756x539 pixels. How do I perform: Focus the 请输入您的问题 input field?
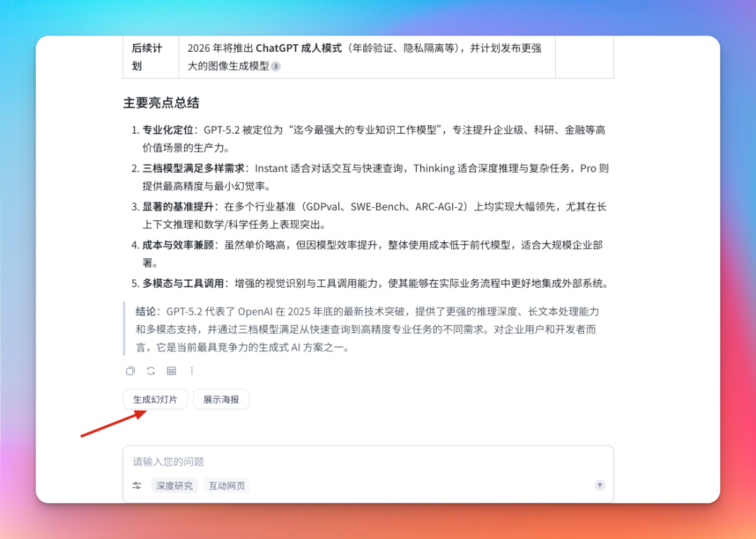coord(368,461)
